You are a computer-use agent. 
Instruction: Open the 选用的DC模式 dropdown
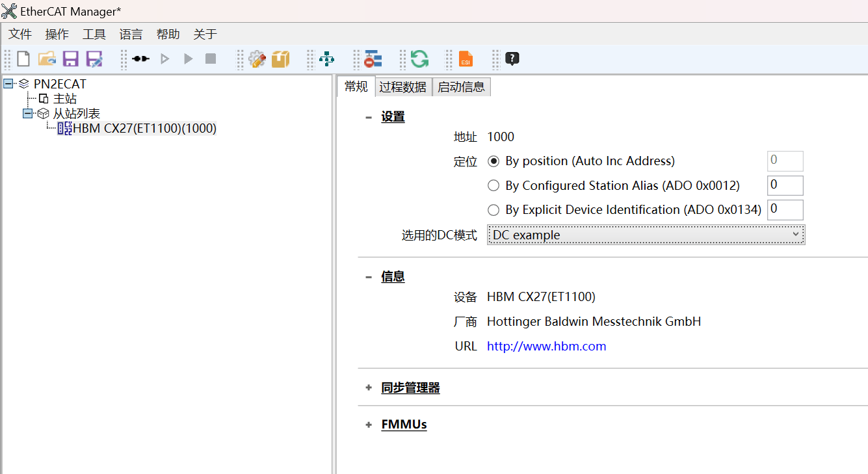[x=646, y=235]
